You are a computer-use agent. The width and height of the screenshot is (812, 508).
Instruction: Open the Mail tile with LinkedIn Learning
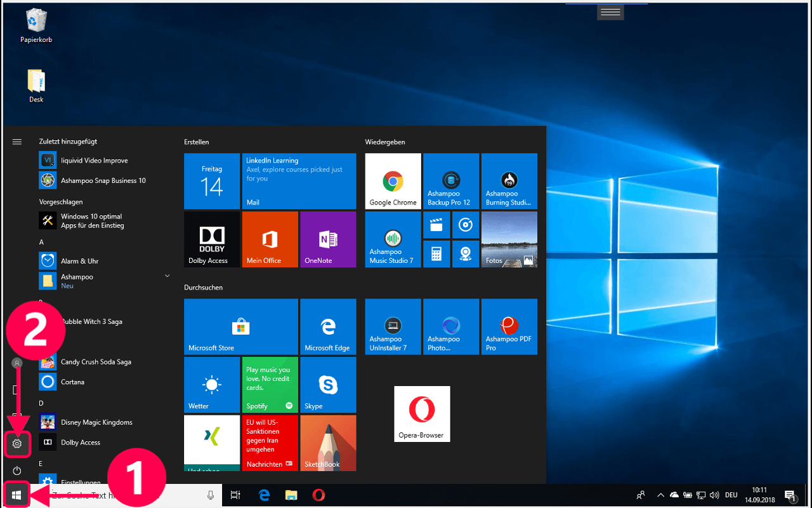coord(299,181)
